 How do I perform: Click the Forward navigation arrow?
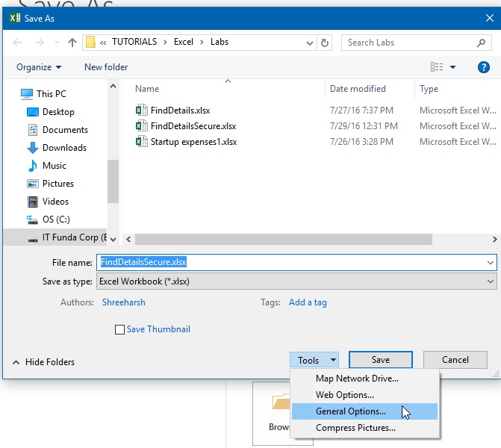(x=40, y=42)
